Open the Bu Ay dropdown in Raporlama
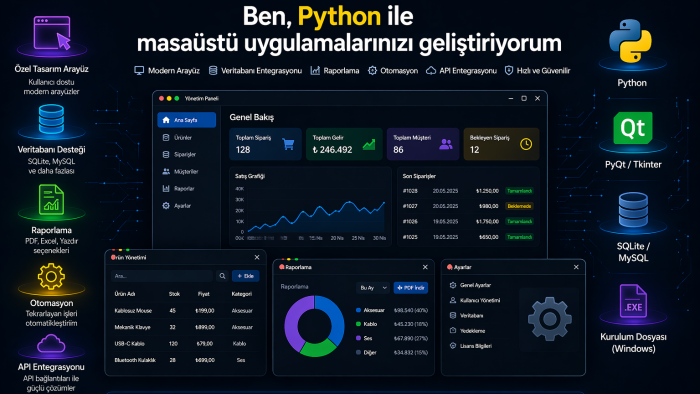The height and width of the screenshot is (394, 700). click(373, 288)
